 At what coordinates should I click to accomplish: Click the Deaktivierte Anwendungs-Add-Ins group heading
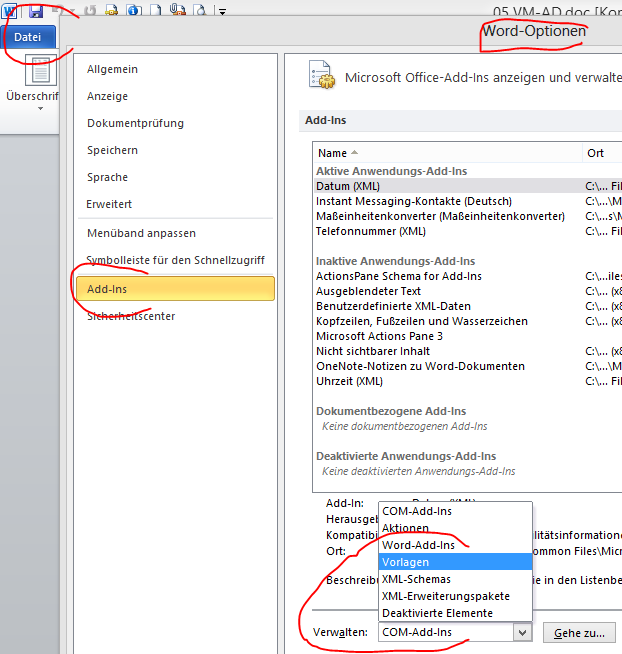click(406, 456)
